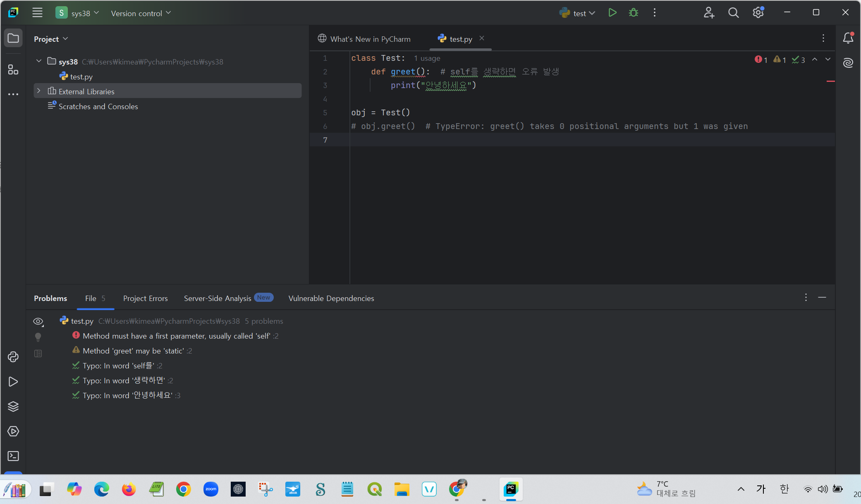Open Python Packages tool window
The image size is (861, 504).
click(13, 406)
